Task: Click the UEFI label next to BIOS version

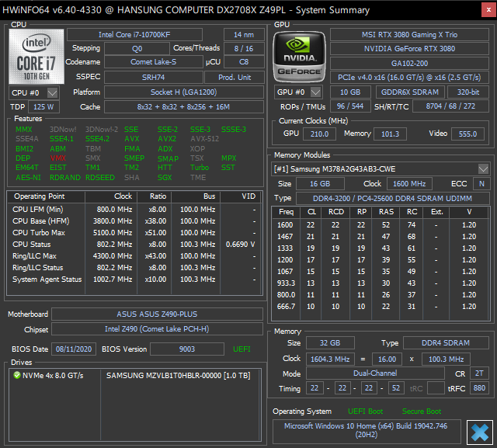Action: coord(242,349)
